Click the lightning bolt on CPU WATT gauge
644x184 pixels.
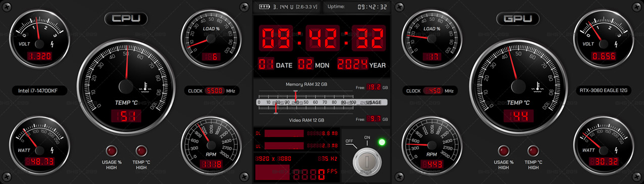point(53,151)
